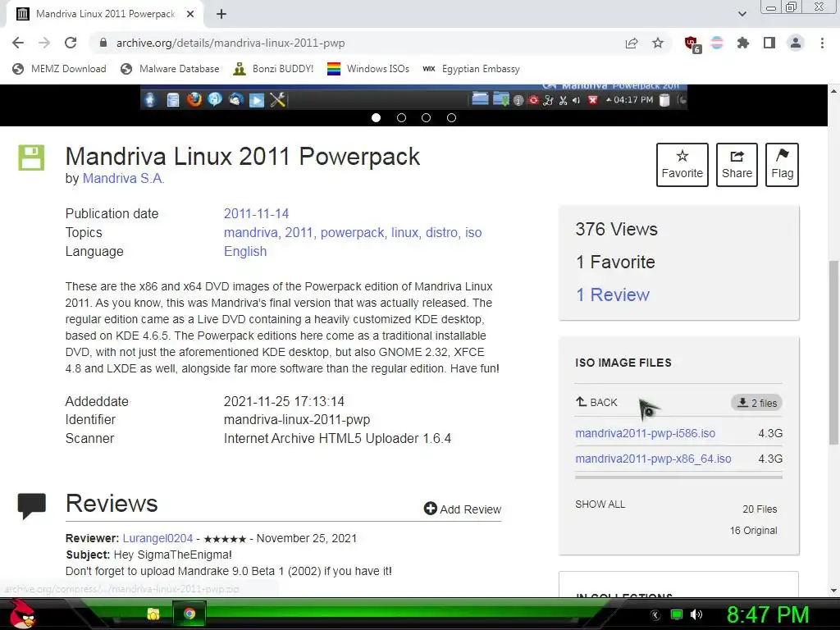
Task: Open the Angry Birds start button
Action: [22, 614]
